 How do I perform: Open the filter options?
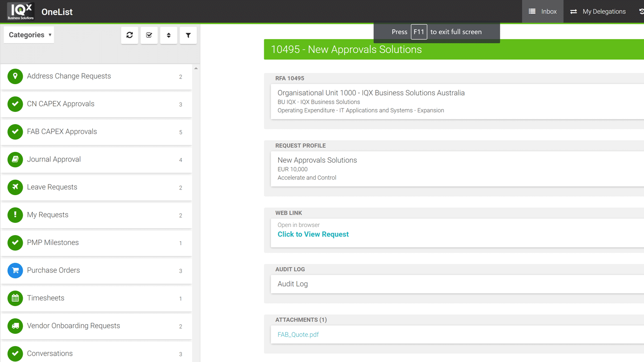pos(188,35)
